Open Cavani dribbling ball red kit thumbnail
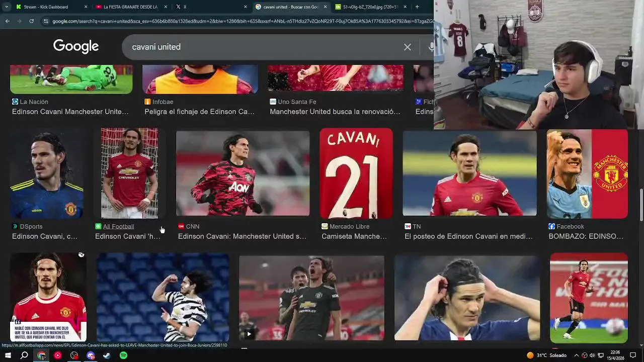 tap(589, 298)
